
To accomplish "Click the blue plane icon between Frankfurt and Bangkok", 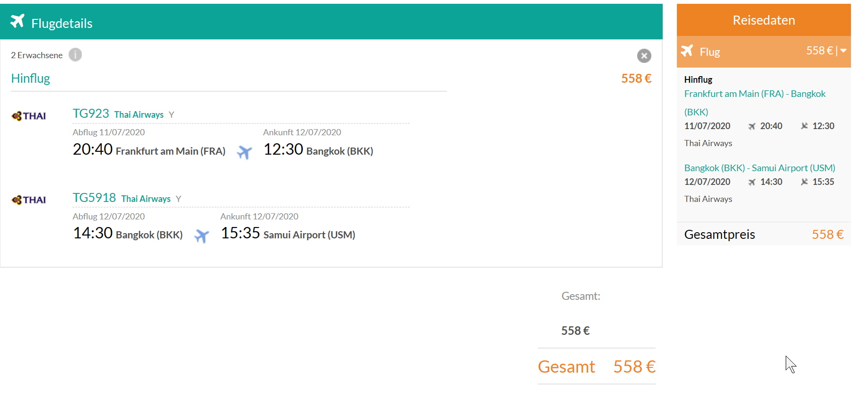I will [x=244, y=152].
